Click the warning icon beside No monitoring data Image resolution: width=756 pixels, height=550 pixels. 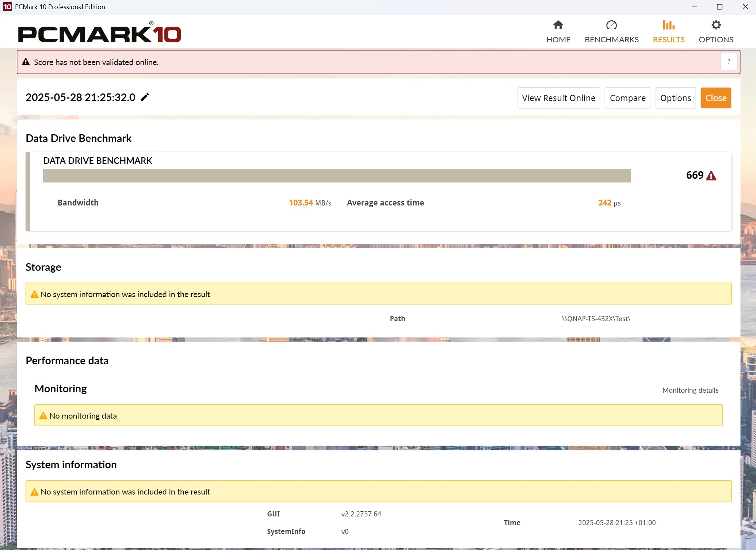(x=43, y=416)
